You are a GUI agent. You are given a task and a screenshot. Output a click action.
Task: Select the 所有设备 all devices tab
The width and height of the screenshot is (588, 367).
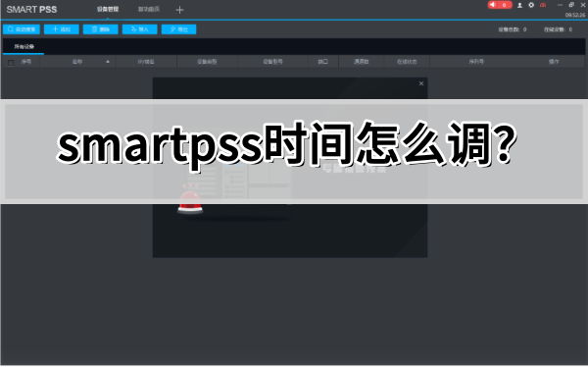tap(24, 46)
